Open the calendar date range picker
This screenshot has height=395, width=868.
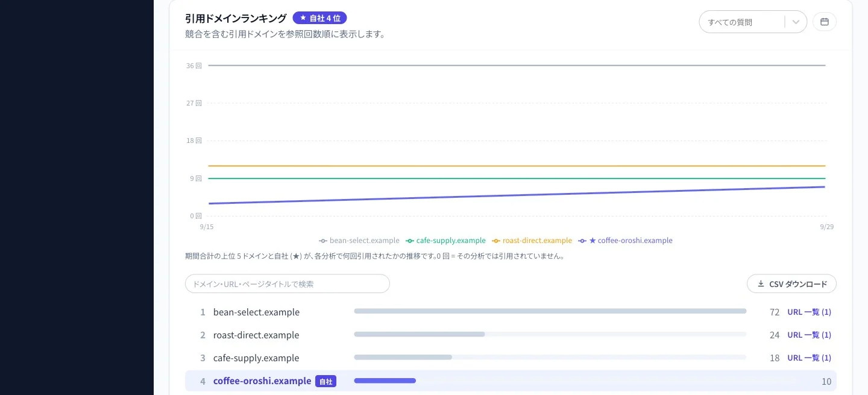(x=825, y=22)
